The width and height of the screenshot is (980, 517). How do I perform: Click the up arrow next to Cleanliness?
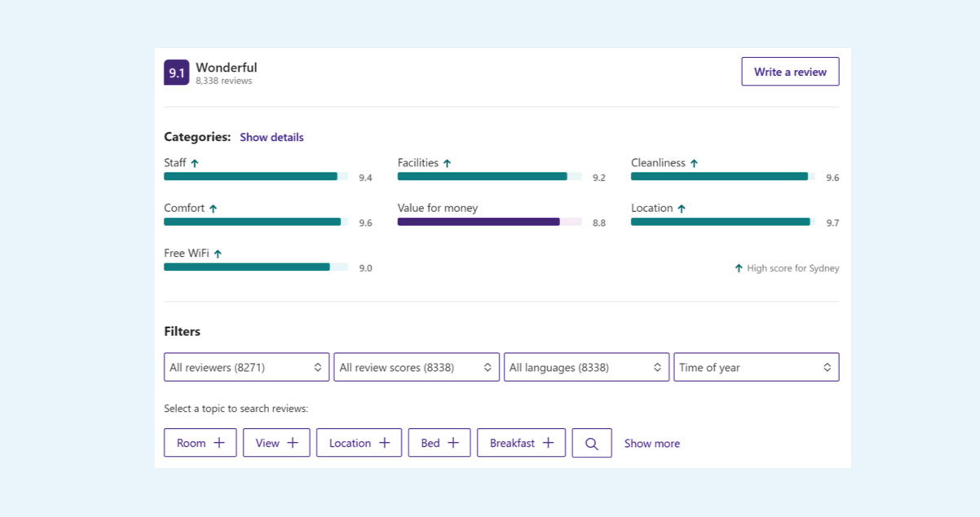pos(694,163)
